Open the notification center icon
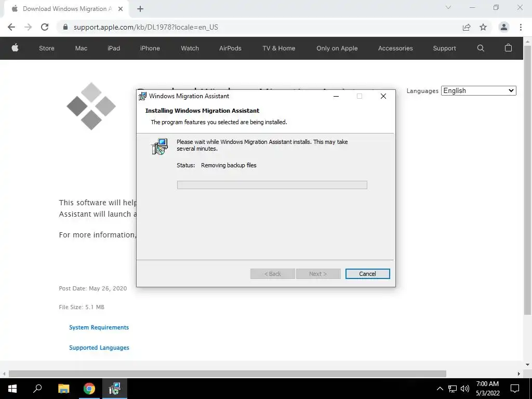 tap(515, 389)
